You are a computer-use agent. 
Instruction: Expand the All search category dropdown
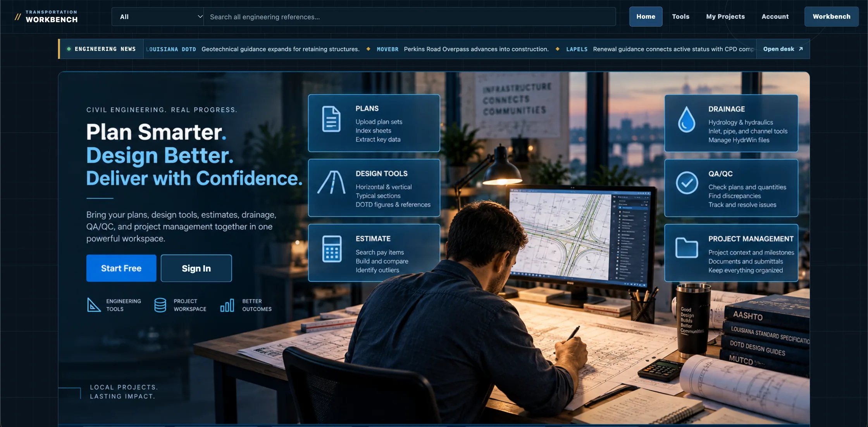pos(158,17)
